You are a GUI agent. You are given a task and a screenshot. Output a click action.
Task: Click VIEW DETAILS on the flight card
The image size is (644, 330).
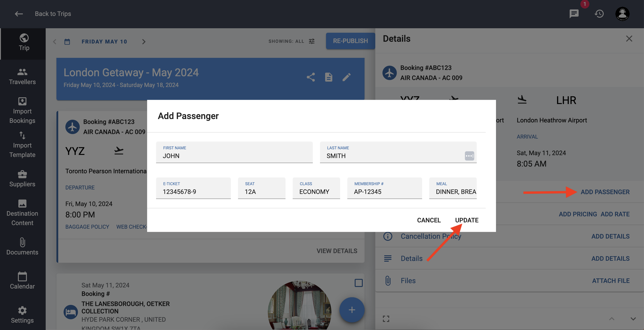tap(337, 251)
